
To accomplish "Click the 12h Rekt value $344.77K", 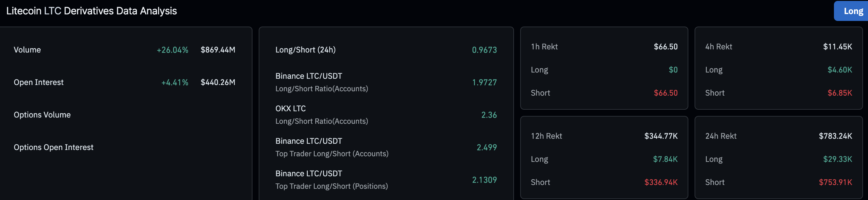I will coord(660,136).
